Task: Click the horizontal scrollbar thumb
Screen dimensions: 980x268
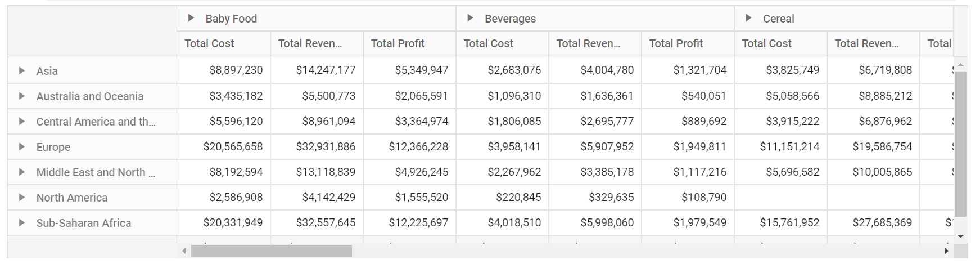Action: pos(272,251)
